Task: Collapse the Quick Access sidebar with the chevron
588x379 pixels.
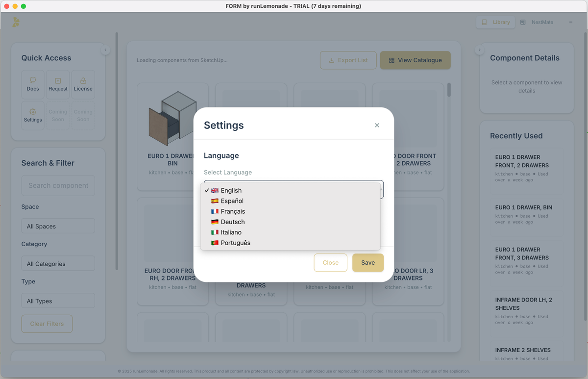Action: point(105,50)
